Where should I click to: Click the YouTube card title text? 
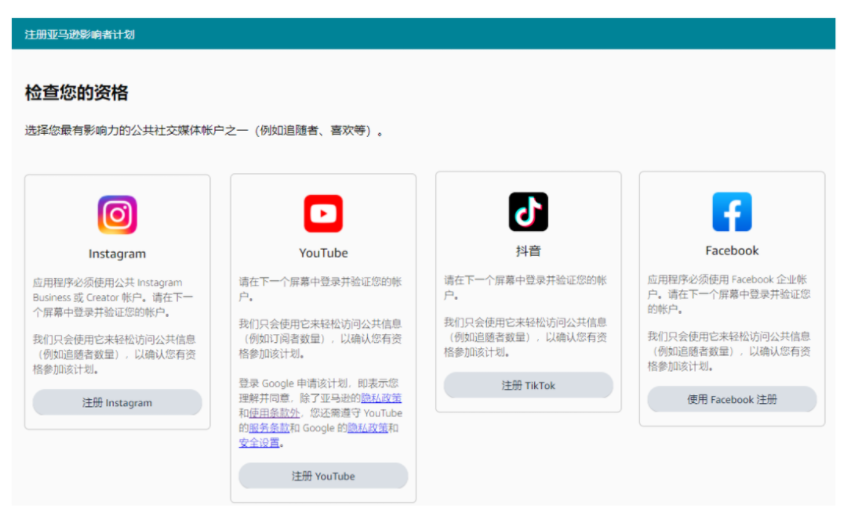point(323,253)
